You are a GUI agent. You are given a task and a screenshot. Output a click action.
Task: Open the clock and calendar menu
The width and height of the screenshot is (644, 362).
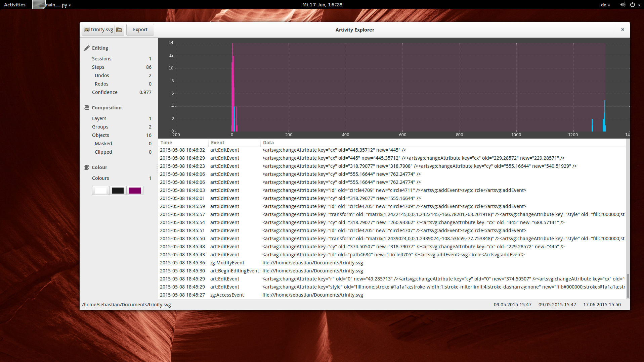[x=322, y=5]
